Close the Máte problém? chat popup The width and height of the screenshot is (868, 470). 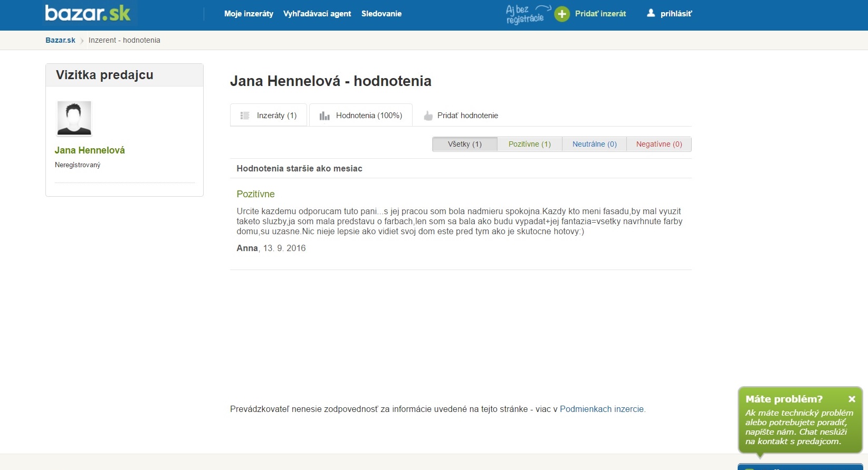[851, 399]
